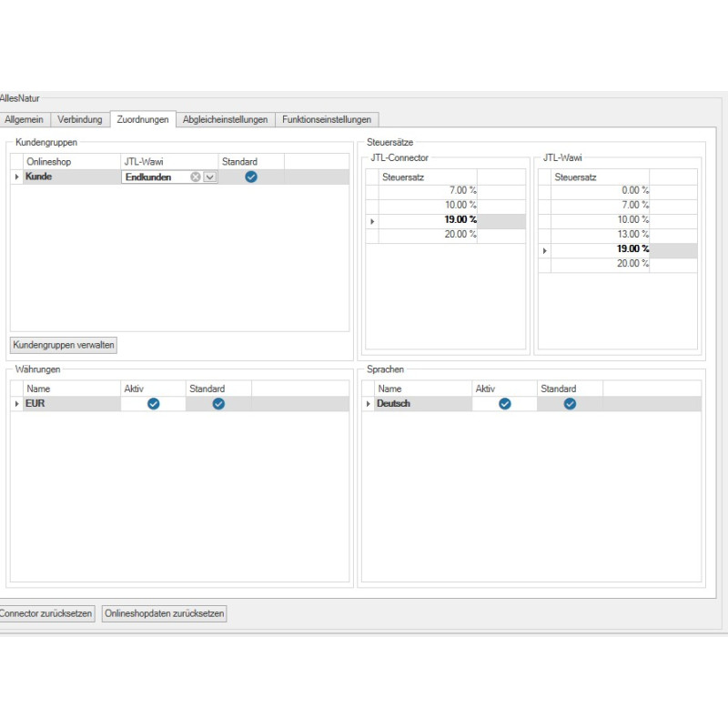Switch to the Allgemein tab
The image size is (728, 728).
pos(25,119)
